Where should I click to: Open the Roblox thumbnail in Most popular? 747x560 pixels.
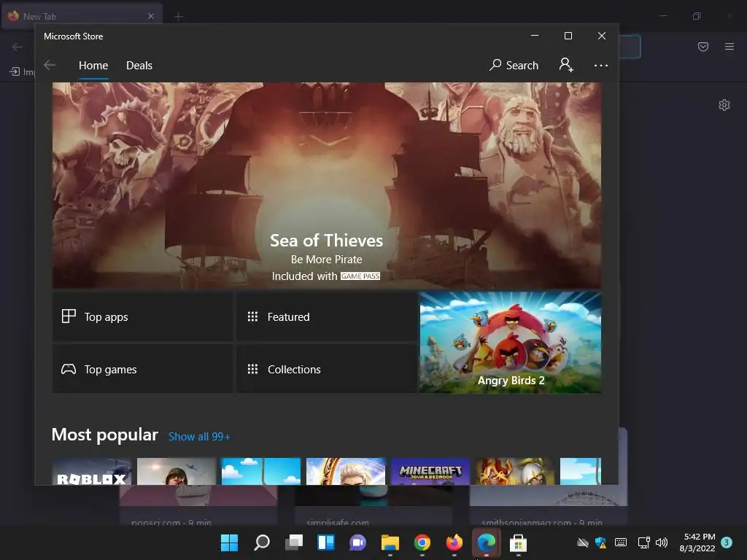pos(91,472)
